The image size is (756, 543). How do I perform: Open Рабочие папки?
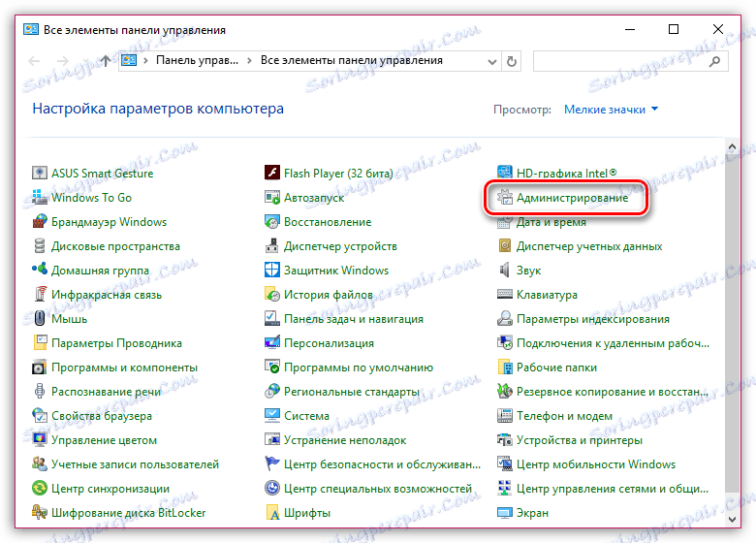click(547, 367)
